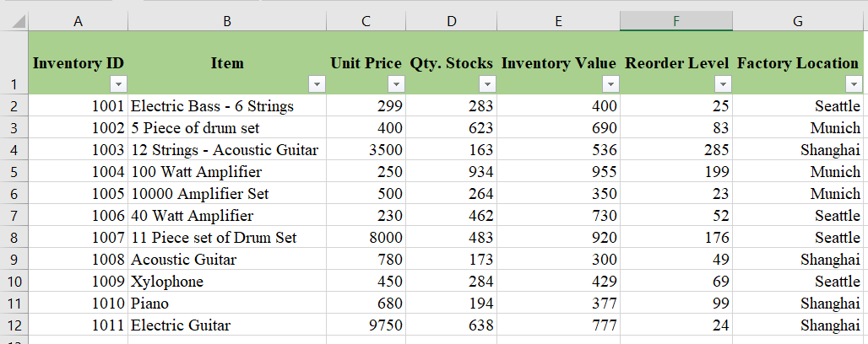Expand the Inventory Value filter arrow
This screenshot has width=868, height=344.
tap(610, 84)
